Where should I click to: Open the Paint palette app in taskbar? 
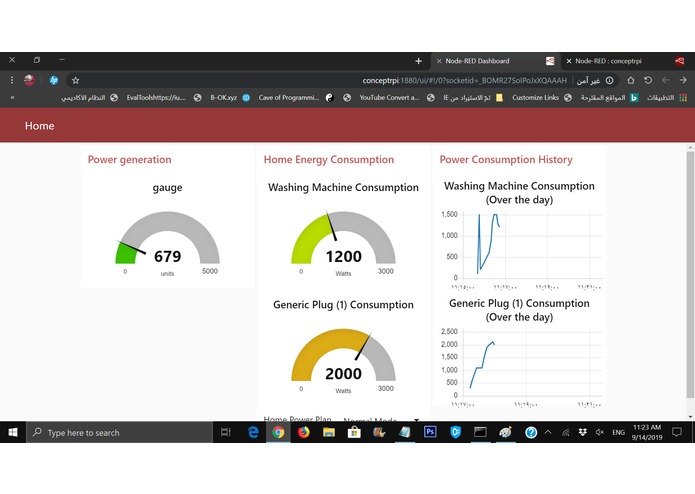505,432
